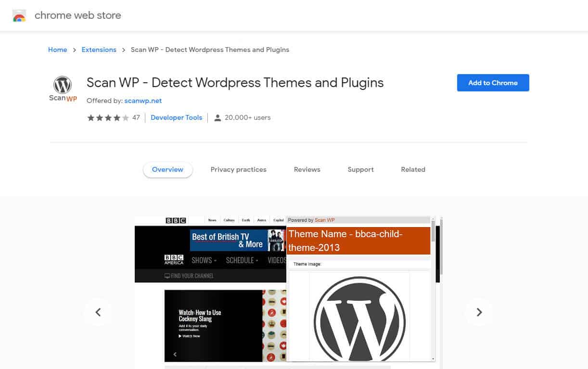Navigate to Home via breadcrumb

tap(57, 50)
